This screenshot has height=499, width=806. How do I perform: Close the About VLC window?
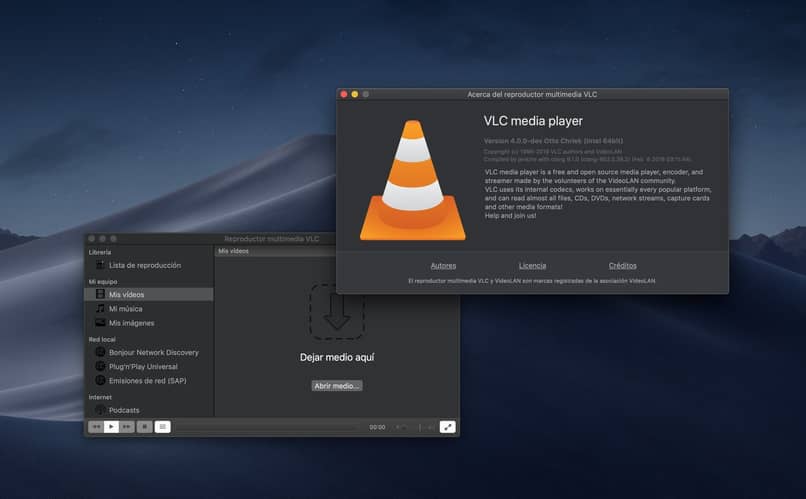click(x=344, y=94)
